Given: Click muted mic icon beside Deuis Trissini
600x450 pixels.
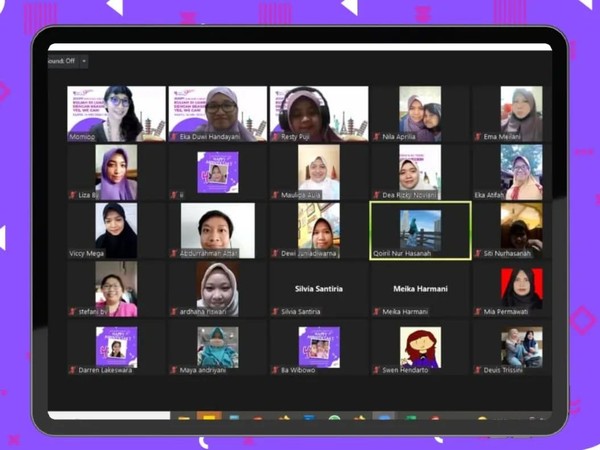Looking at the screenshot, I should (478, 370).
